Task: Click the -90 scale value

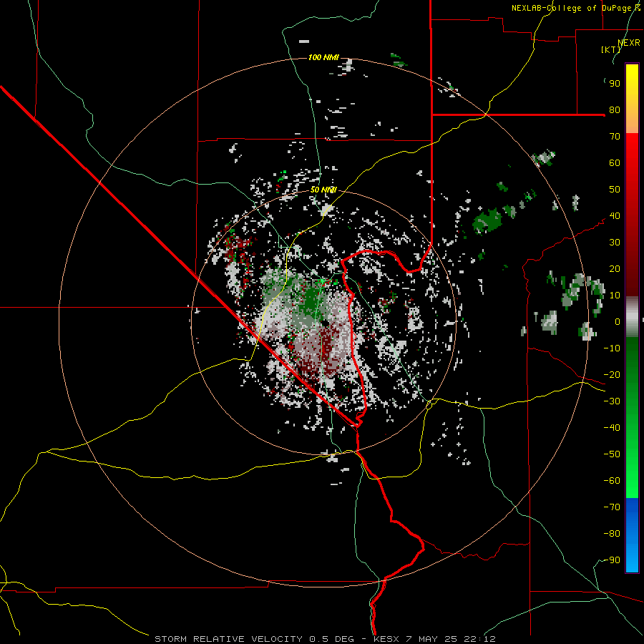Action: point(612,560)
